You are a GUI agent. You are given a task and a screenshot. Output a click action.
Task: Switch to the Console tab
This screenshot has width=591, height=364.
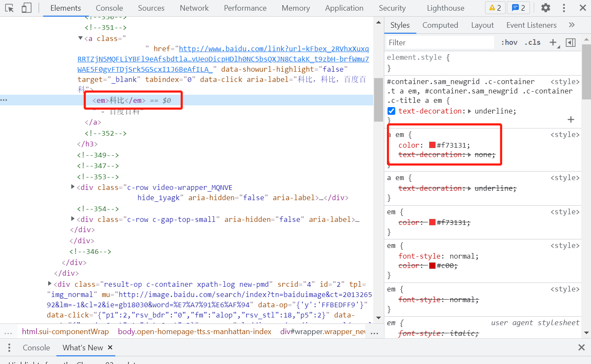[x=109, y=8]
